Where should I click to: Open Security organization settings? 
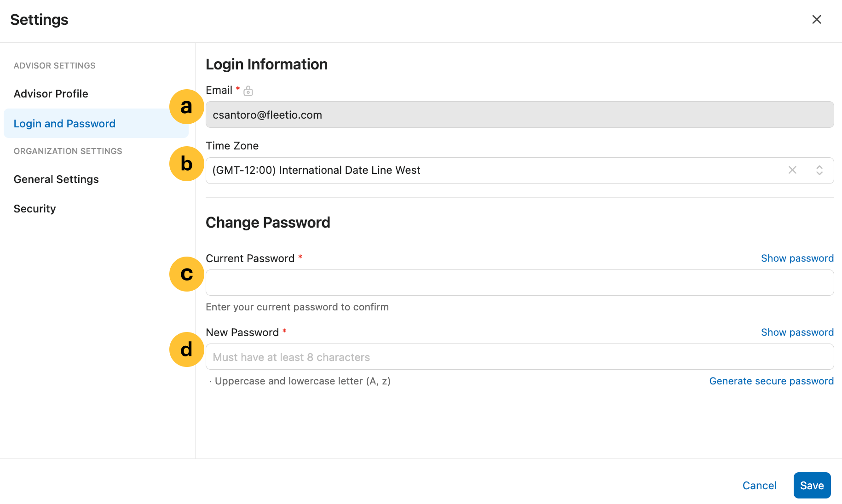[x=35, y=209]
